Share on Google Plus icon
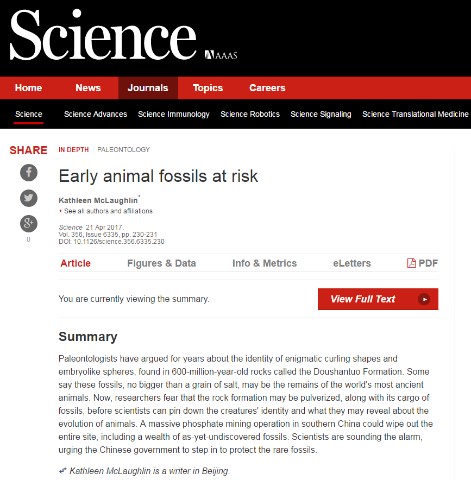 29,223
